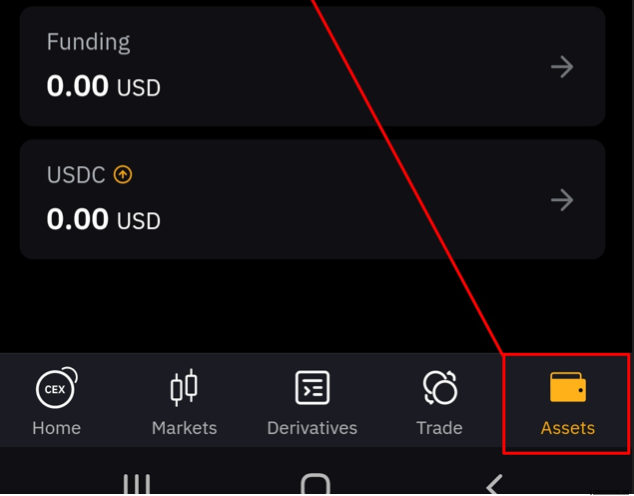Open the Markets candlestick icon
This screenshot has height=496, width=634.
[x=184, y=387]
